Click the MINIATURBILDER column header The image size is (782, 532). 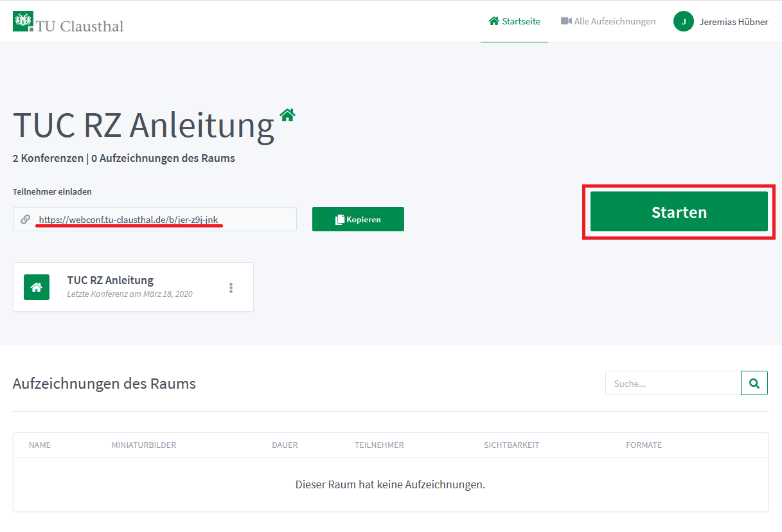click(144, 445)
